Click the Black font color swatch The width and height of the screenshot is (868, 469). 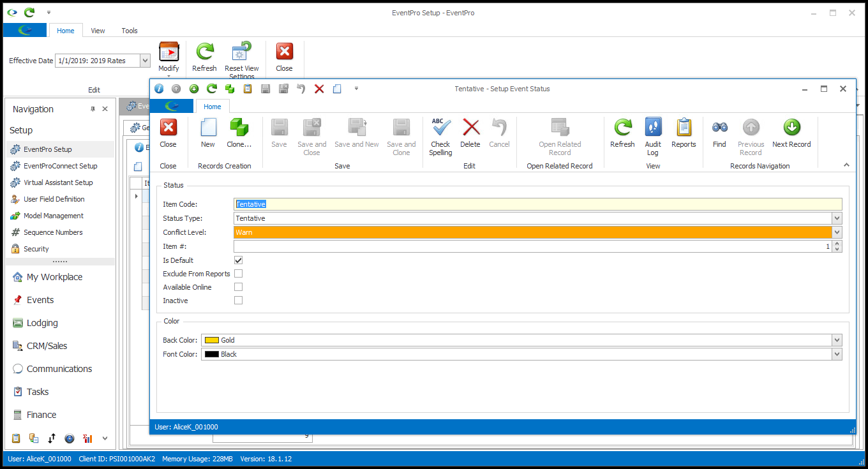pos(211,354)
